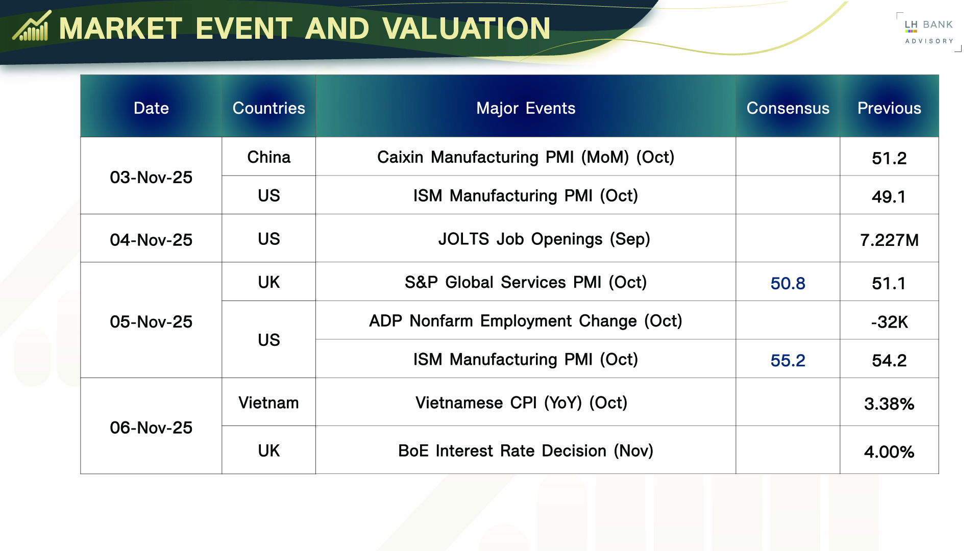Click the BoE Interest Rate Decision event

point(525,451)
